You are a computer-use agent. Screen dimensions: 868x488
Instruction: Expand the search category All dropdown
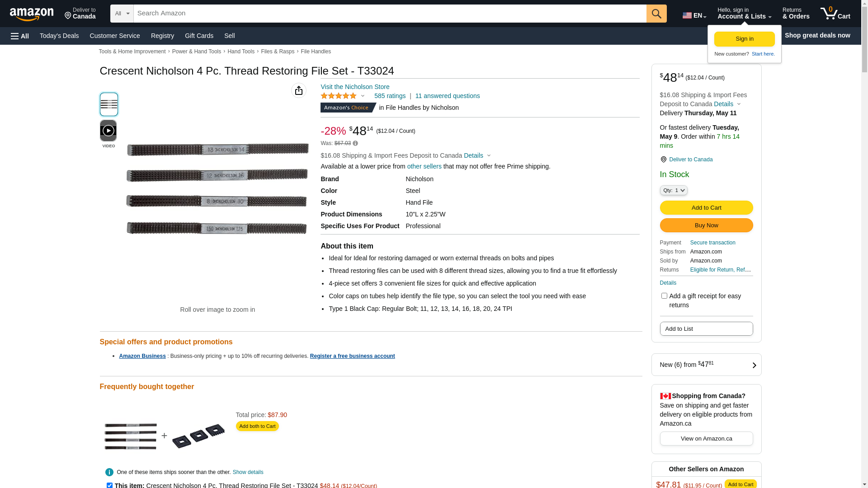pos(122,14)
